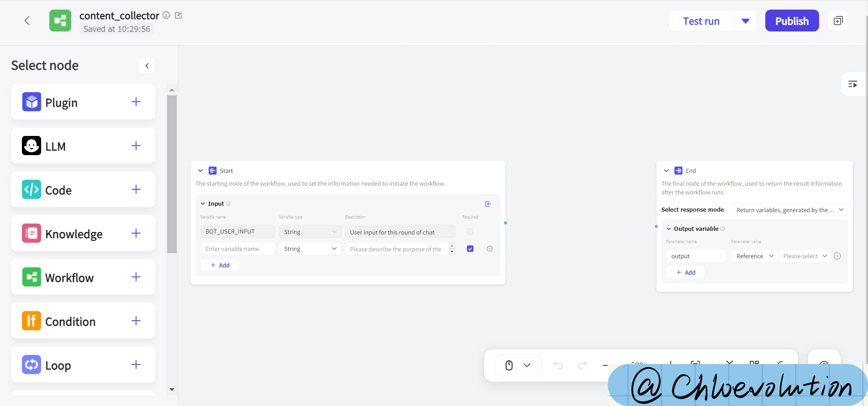Click the Start node icon

click(213, 171)
